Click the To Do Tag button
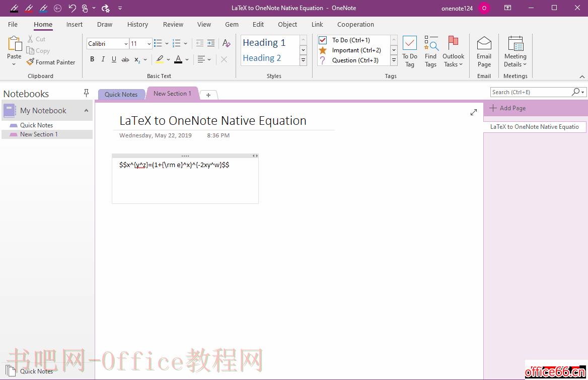Screen dimensions: 588x380 point(409,52)
